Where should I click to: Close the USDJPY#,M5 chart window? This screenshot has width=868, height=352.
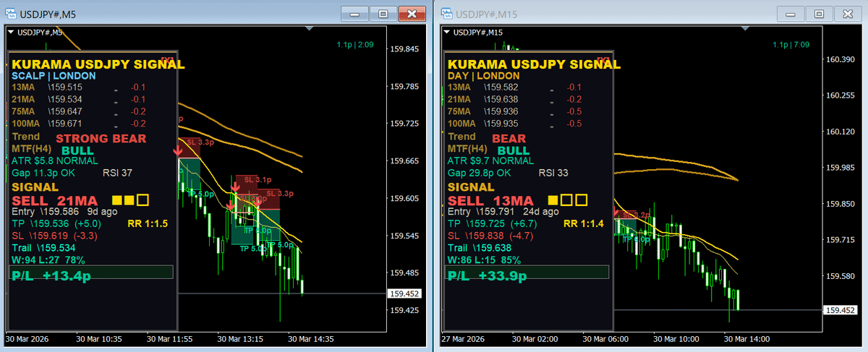click(412, 14)
